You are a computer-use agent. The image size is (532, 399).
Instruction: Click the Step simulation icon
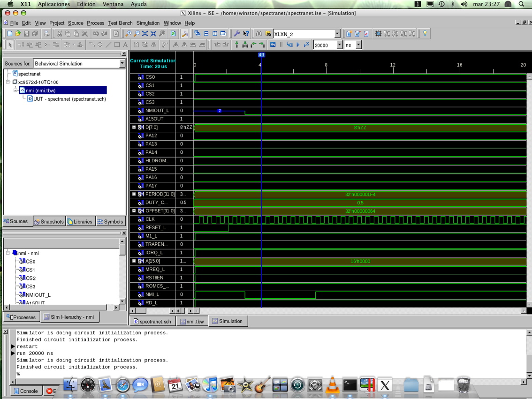(289, 45)
